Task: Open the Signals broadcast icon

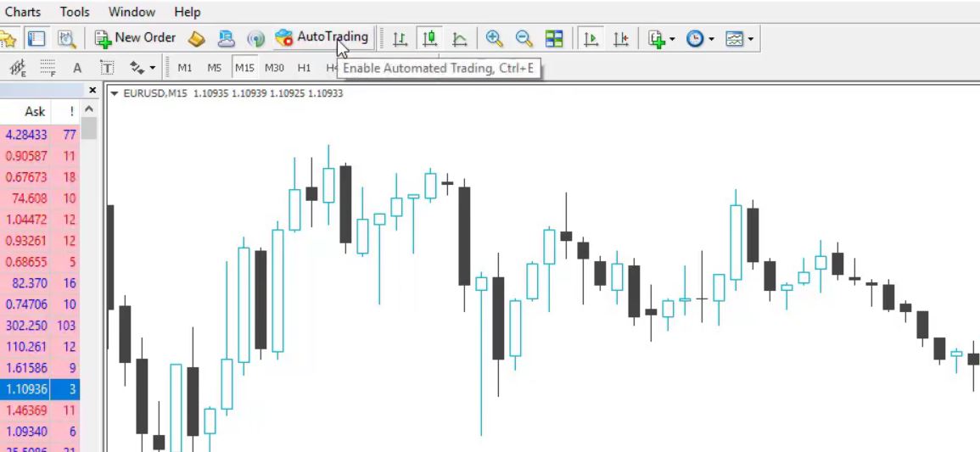Action: 255,39
